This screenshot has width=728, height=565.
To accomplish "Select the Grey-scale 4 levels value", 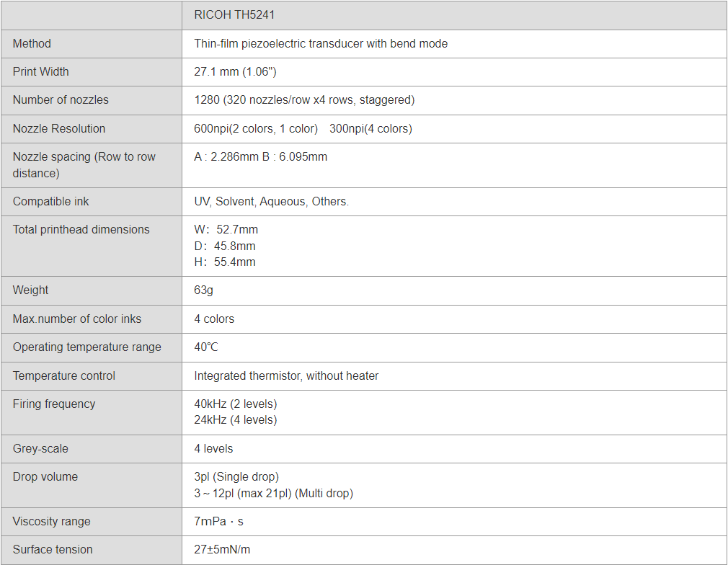I will point(213,449).
